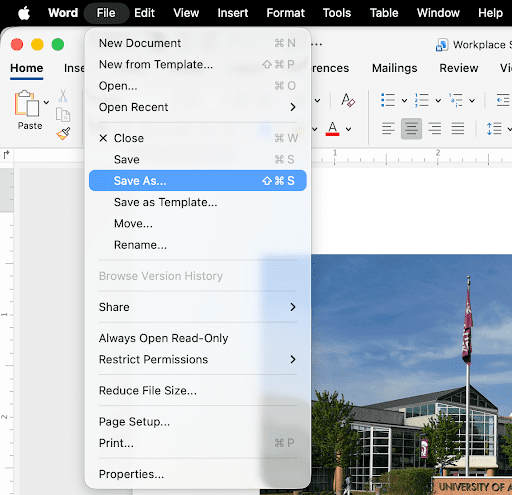Open the View menu
Screen dimensions: 512x495
coord(186,13)
